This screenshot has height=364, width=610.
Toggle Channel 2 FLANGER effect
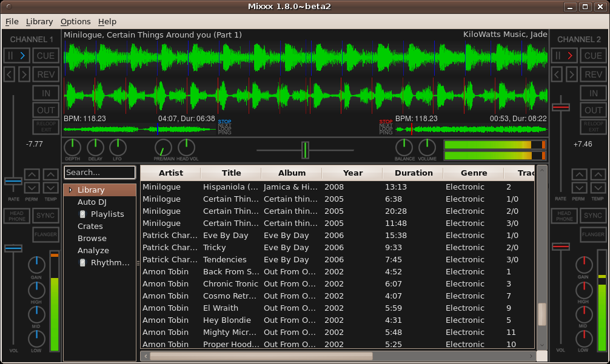point(593,234)
